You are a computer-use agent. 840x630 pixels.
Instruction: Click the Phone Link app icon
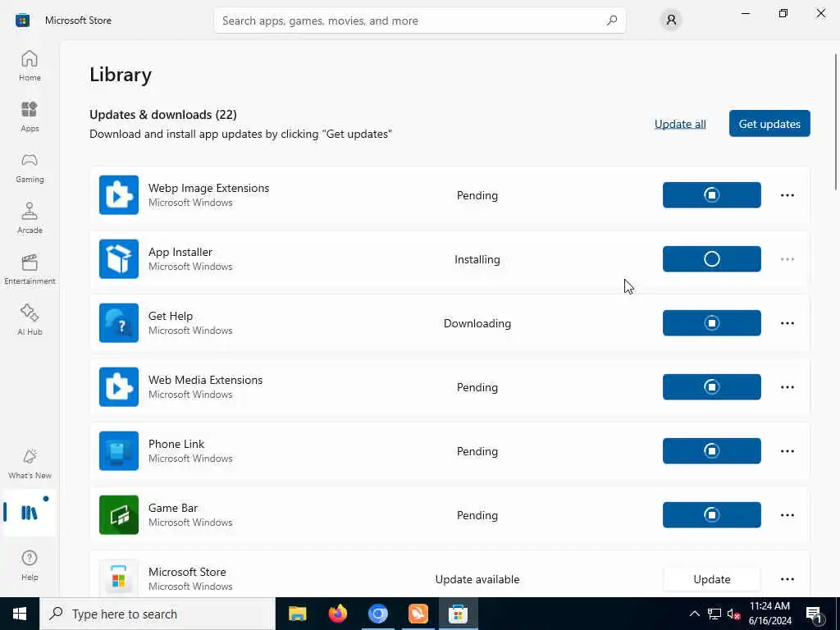tap(119, 451)
